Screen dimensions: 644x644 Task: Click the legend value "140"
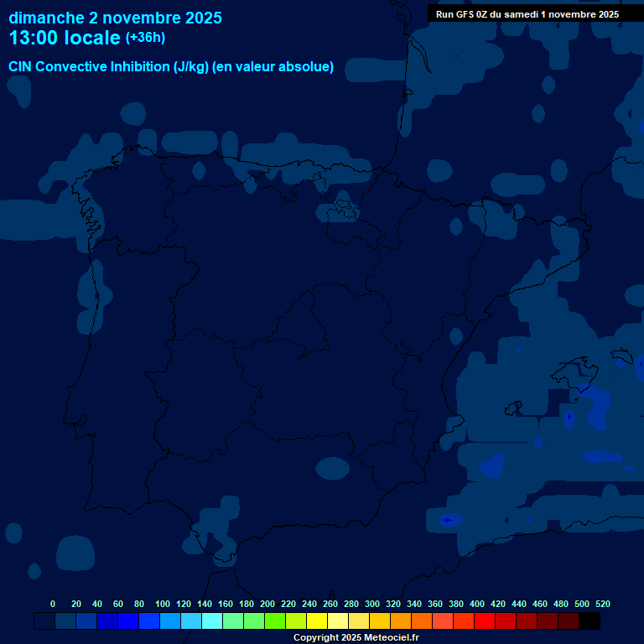click(205, 604)
